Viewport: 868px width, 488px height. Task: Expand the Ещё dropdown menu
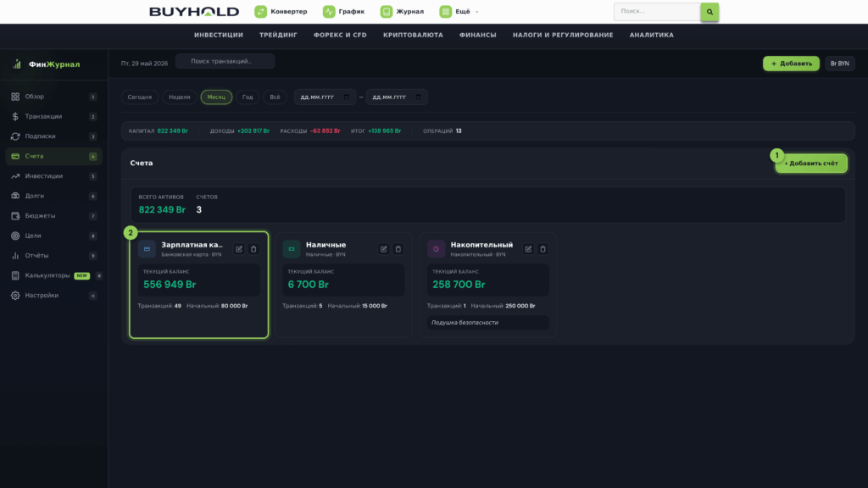459,12
